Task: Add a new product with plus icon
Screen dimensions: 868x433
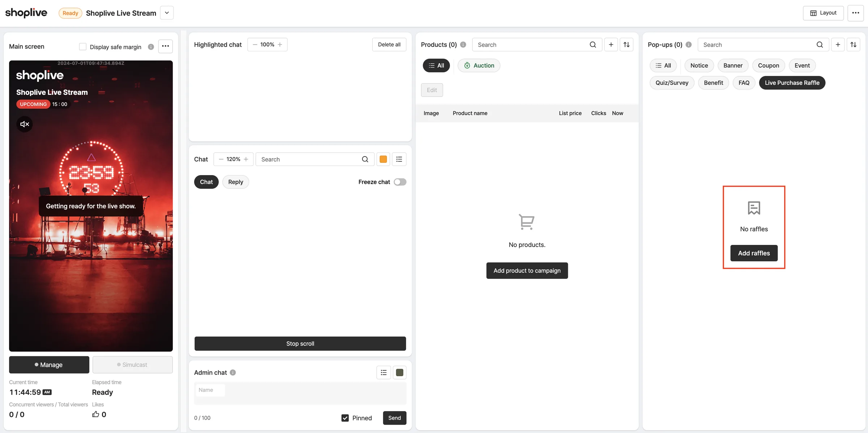Action: pos(611,44)
